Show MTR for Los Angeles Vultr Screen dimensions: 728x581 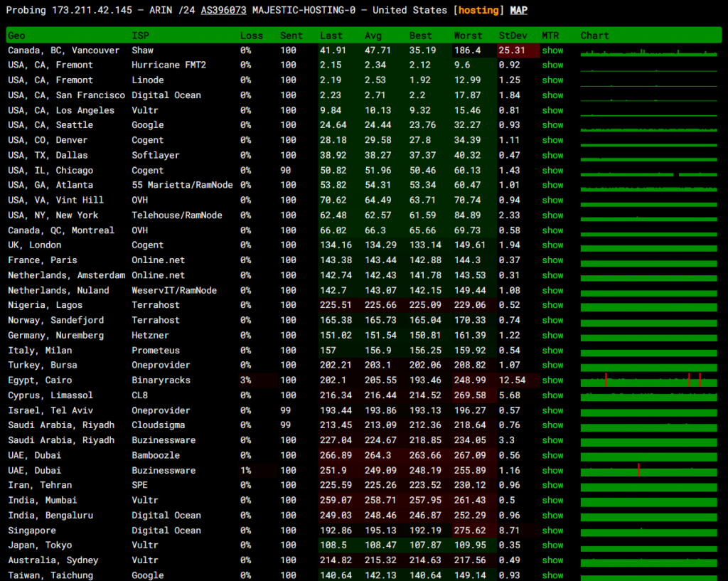(x=552, y=110)
